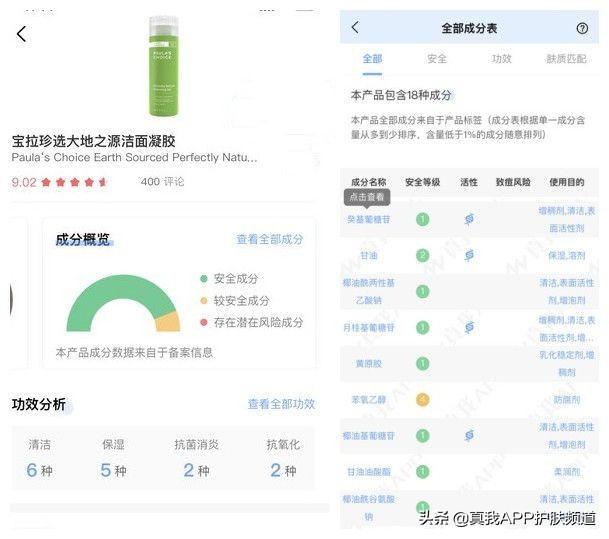Tap back arrow on 全部成分表 screen

355,27
